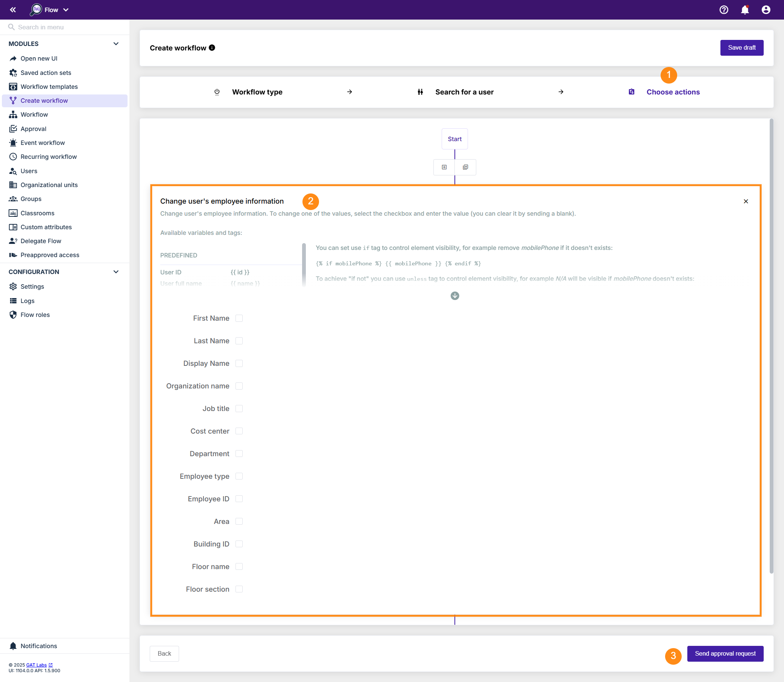The image size is (784, 682).
Task: Add a single action with plus icon
Action: (x=444, y=167)
